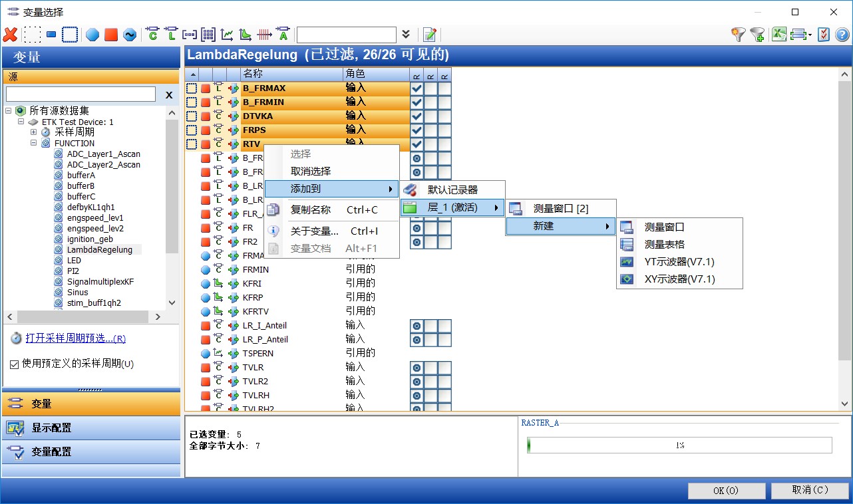Click the axis points toolbar icon
The image size is (853, 504).
point(263,34)
